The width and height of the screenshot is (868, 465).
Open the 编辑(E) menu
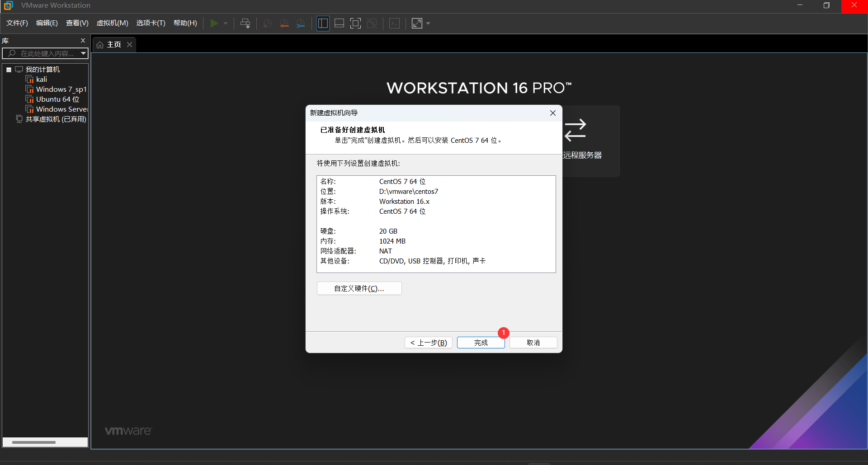pyautogui.click(x=47, y=23)
